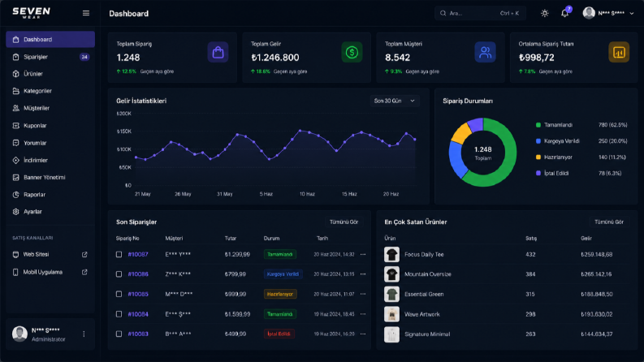Click the 24 badge next to Siparişler
Screen dimensions: 644x362
tap(84, 57)
